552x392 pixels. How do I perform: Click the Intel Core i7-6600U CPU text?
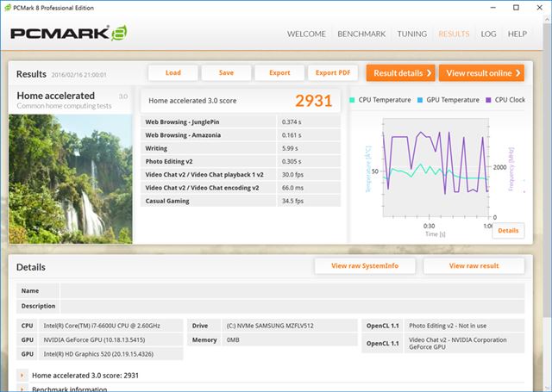102,326
